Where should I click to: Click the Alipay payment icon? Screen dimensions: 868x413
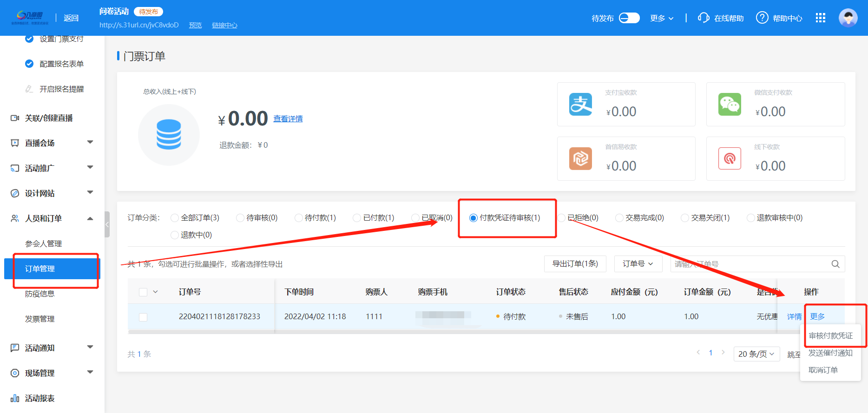tap(580, 104)
